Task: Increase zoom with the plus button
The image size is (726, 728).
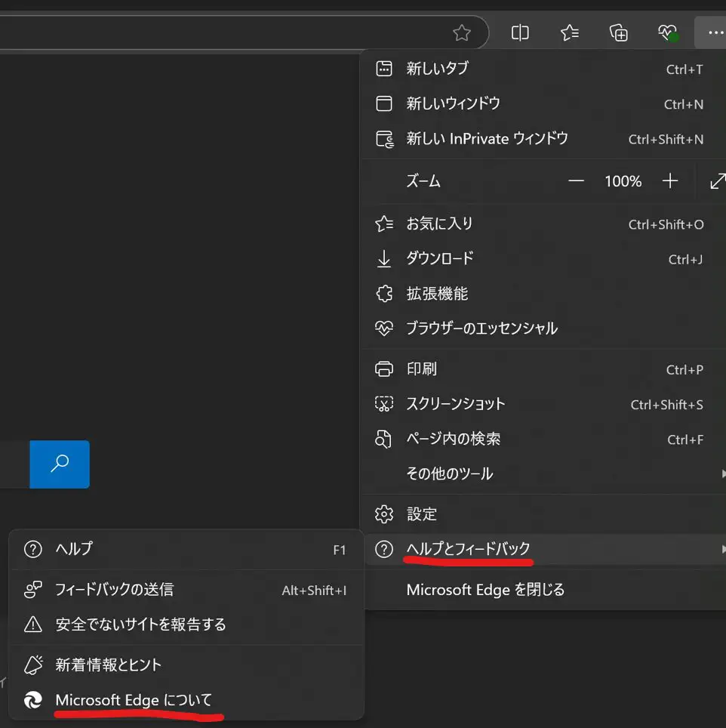Action: pyautogui.click(x=670, y=180)
